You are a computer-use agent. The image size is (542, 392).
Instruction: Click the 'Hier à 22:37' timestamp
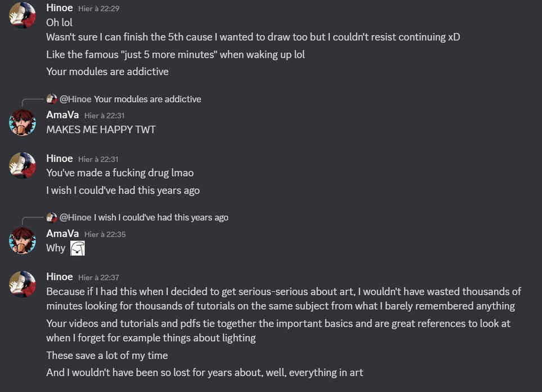click(98, 277)
